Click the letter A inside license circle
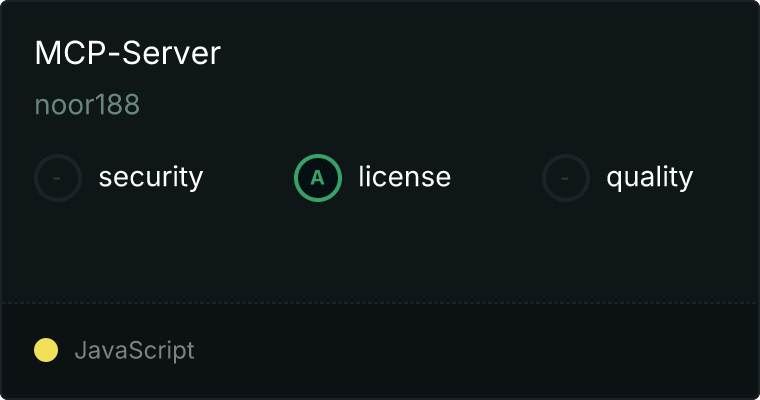Screen dimensions: 760x400 pos(317,178)
